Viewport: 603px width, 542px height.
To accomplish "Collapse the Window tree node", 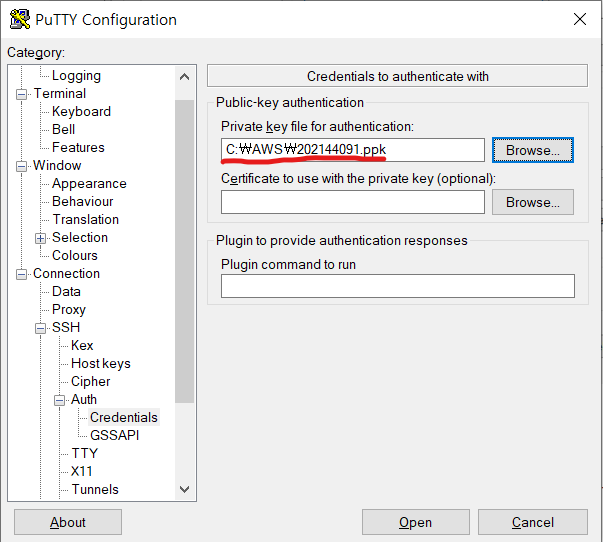I will (x=22, y=166).
